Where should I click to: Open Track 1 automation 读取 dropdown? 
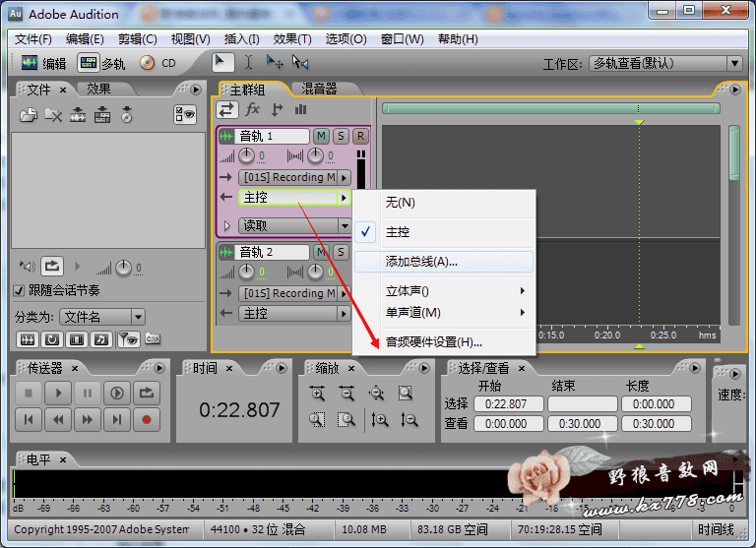coord(345,225)
